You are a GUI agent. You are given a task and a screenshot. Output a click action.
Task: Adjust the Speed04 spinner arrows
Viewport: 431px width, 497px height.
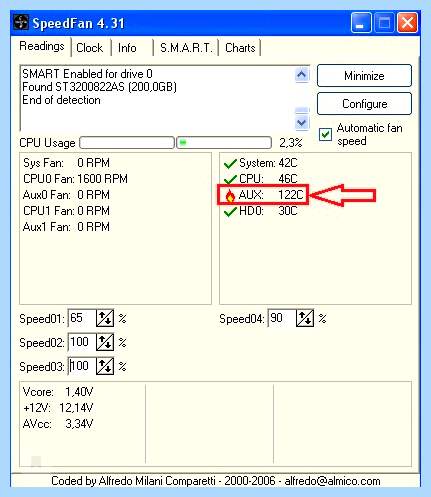pyautogui.click(x=305, y=318)
